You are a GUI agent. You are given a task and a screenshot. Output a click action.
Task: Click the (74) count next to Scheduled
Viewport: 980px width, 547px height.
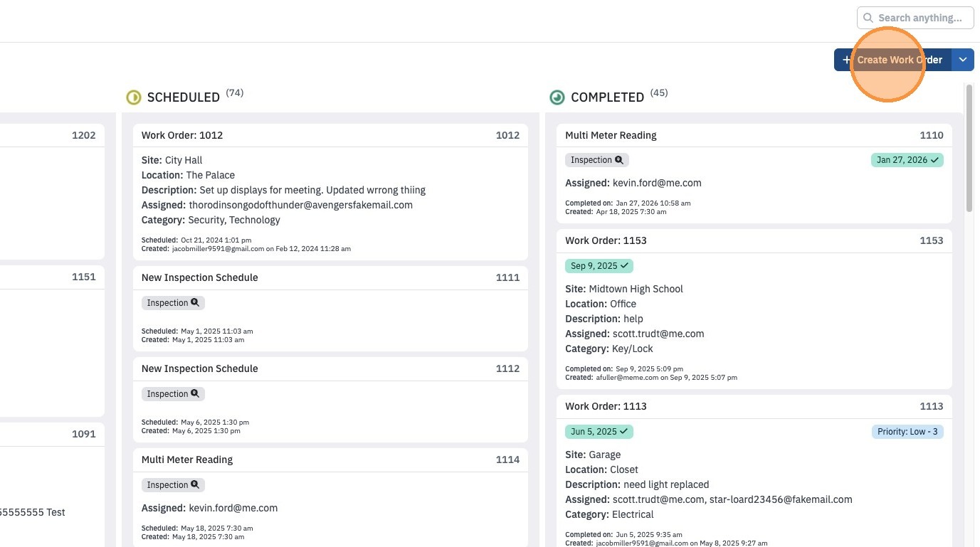click(235, 93)
